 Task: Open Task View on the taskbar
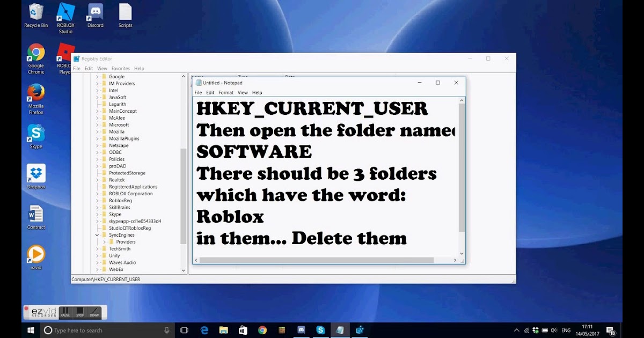(184, 330)
